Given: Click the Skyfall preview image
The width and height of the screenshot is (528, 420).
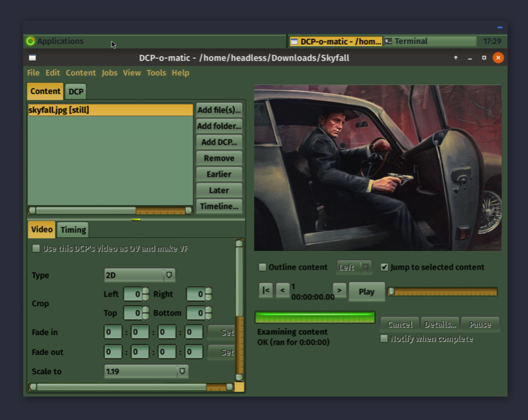Looking at the screenshot, I should pos(378,168).
